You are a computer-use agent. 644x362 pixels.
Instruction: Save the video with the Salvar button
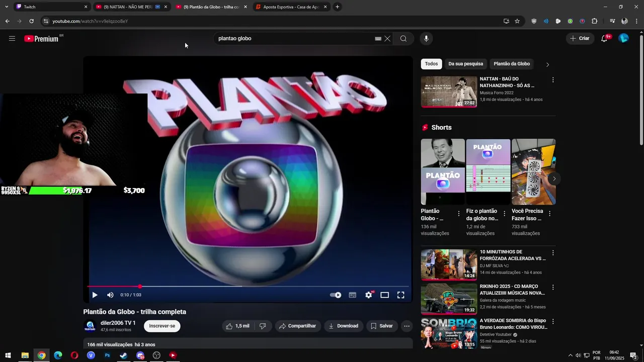coord(382,326)
